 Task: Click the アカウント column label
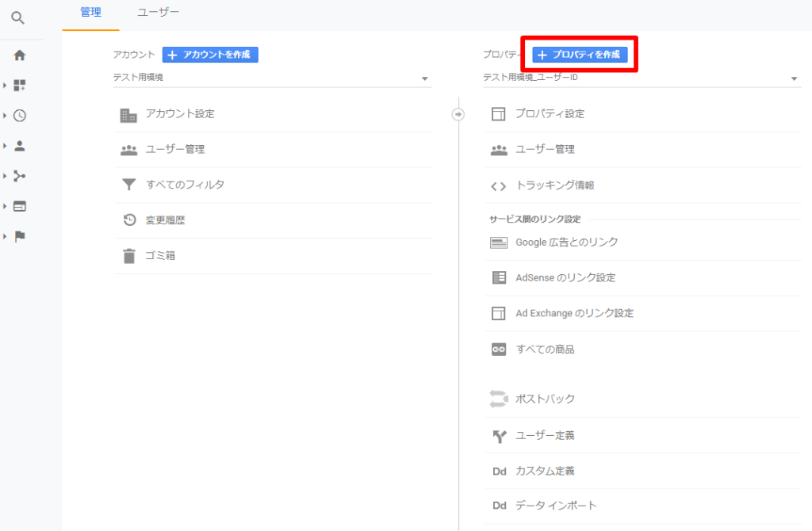133,55
